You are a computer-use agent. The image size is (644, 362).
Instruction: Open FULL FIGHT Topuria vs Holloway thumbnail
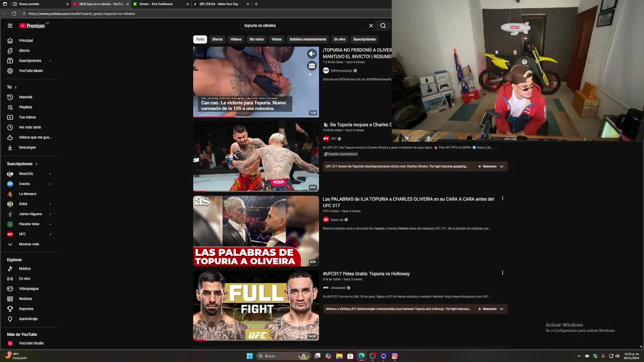[x=256, y=306]
